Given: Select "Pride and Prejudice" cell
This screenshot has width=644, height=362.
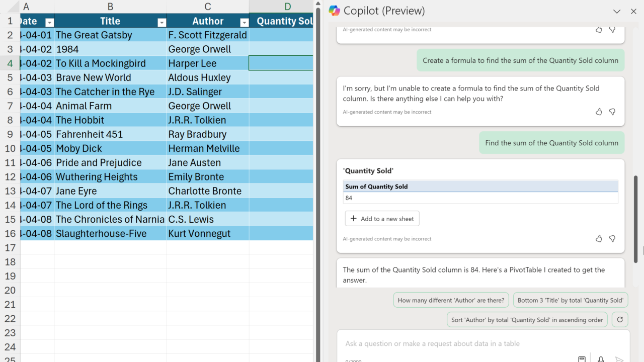Looking at the screenshot, I should [111, 162].
